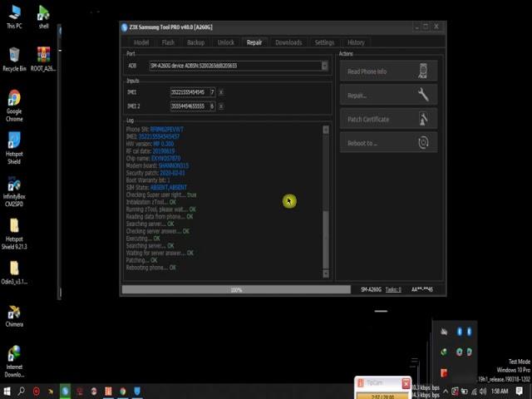This screenshot has height=399, width=532.
Task: Click the Patch Certificate button
Action: tap(388, 119)
